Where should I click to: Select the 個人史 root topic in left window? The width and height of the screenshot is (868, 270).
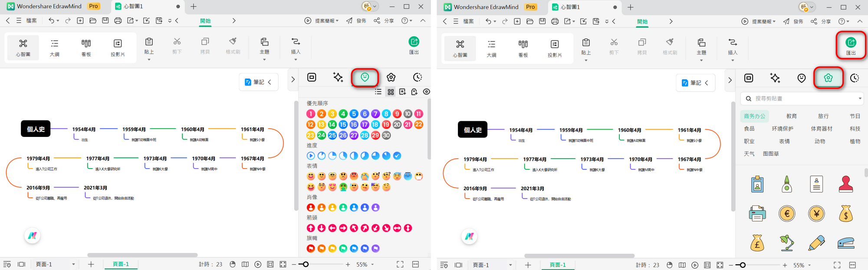click(36, 129)
